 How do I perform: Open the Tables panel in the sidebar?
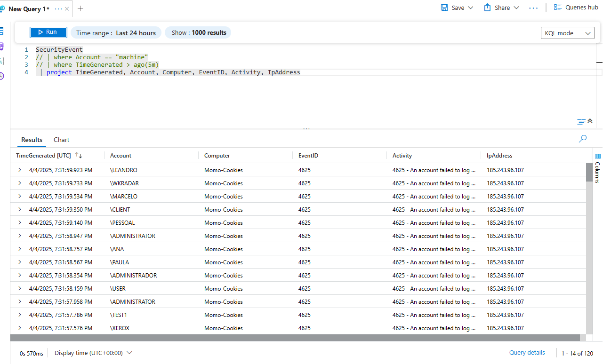[x=2, y=31]
